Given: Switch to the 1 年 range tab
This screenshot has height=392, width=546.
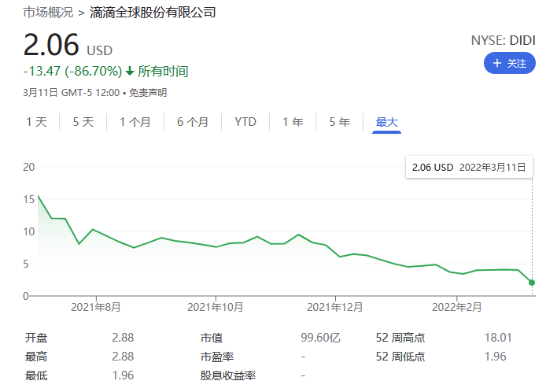Looking at the screenshot, I should click(293, 122).
